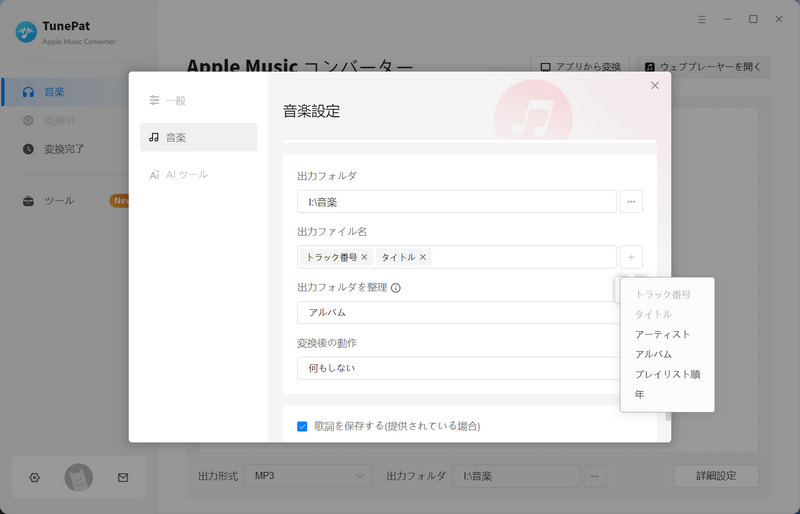Click the dialog vertical scrollbar

668,417
